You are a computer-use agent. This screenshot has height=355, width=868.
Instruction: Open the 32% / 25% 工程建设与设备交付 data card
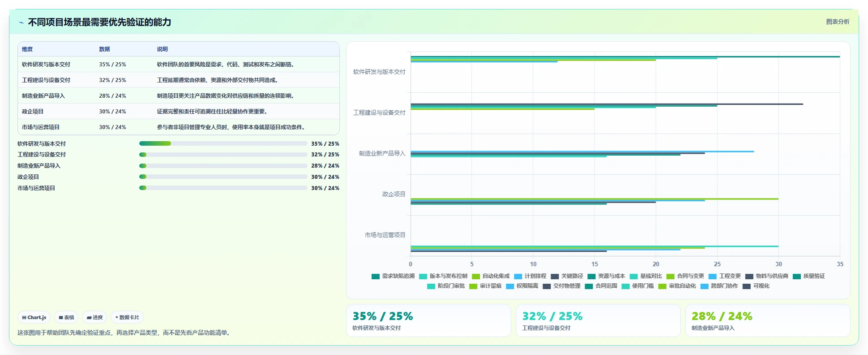(598, 320)
